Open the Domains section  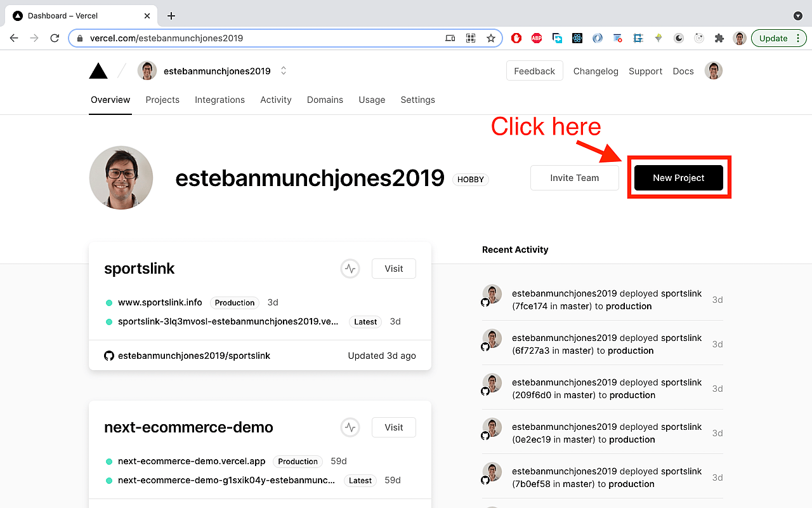tap(325, 100)
